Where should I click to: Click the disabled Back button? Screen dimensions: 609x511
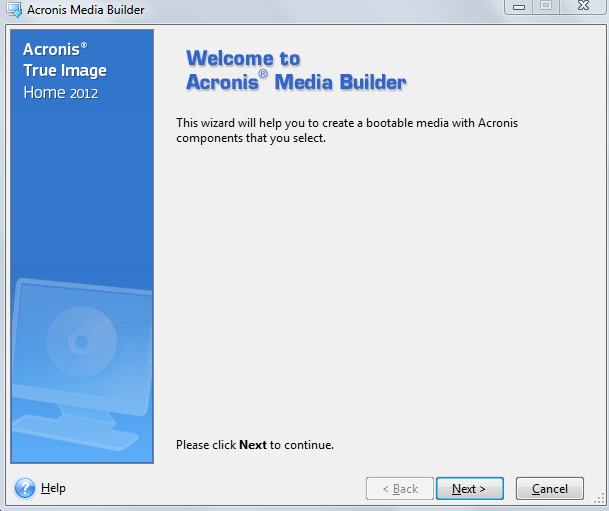coord(400,488)
